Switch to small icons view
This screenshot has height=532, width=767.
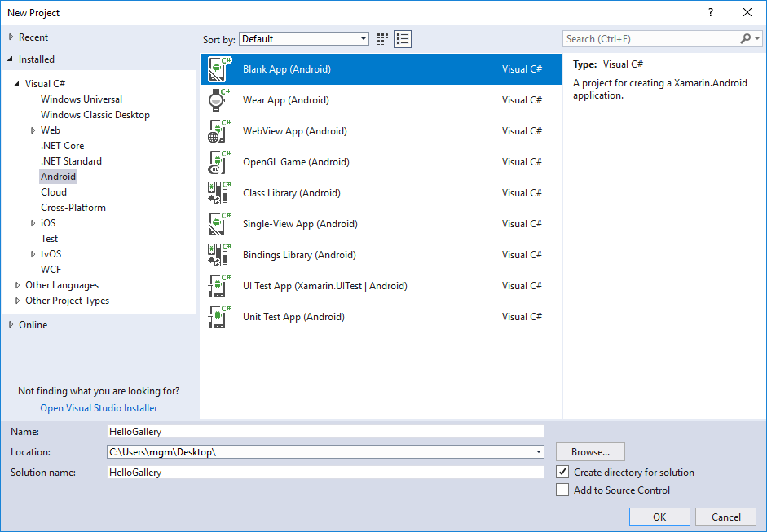(383, 39)
